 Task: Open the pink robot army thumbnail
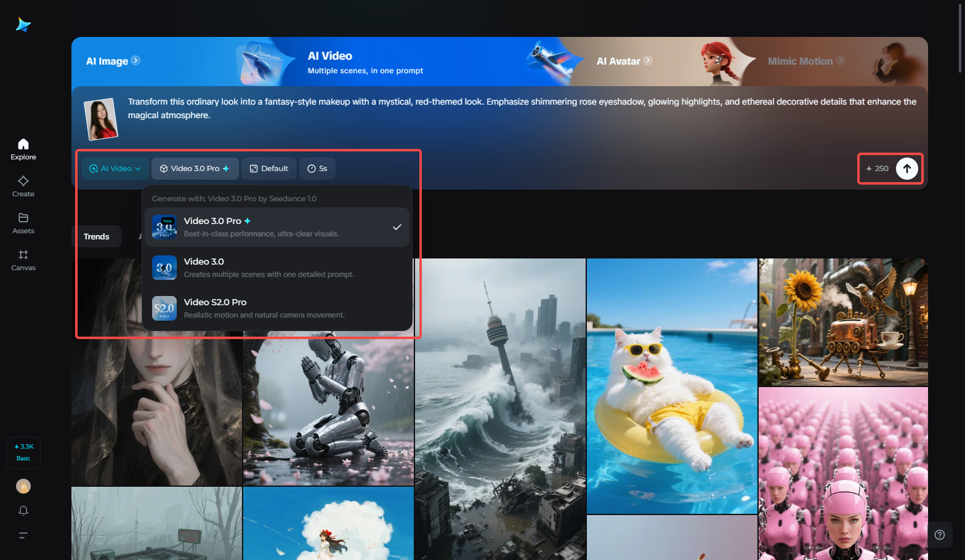[x=843, y=474]
